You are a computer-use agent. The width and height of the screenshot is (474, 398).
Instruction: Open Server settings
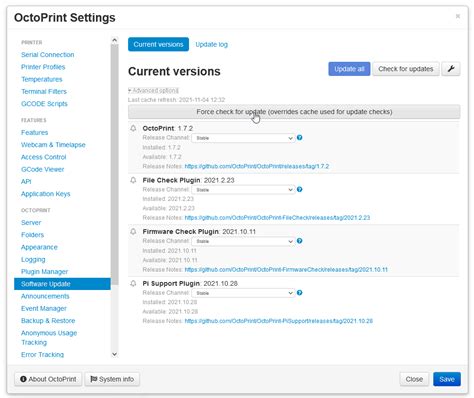31,223
